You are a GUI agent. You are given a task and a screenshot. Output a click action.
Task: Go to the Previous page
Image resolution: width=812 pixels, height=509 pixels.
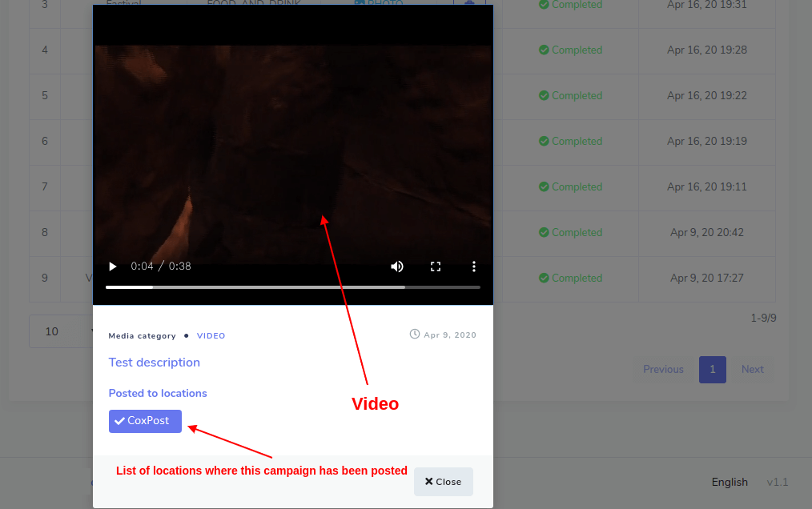pyautogui.click(x=663, y=370)
